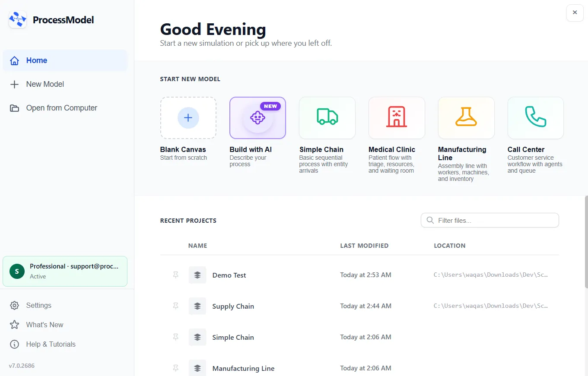Viewport: 588px width, 376px height.
Task: Click the Help & Tutorials info icon
Action: point(15,344)
